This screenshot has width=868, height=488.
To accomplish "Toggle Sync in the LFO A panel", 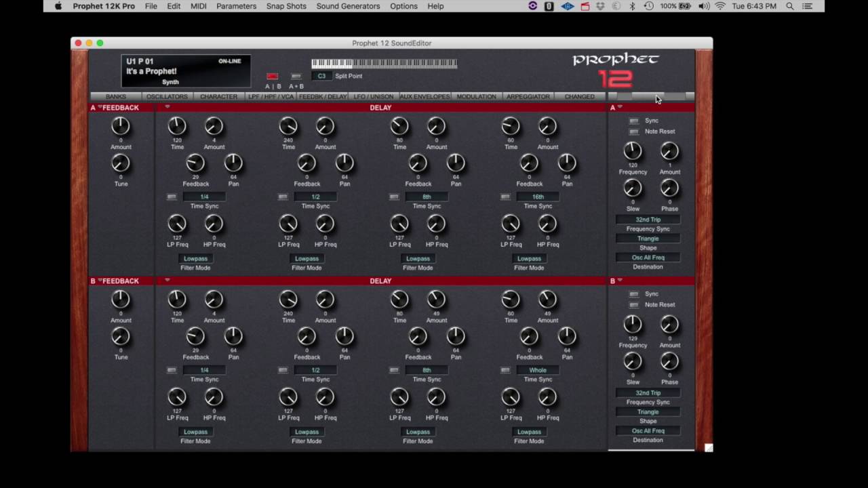I will click(x=633, y=121).
